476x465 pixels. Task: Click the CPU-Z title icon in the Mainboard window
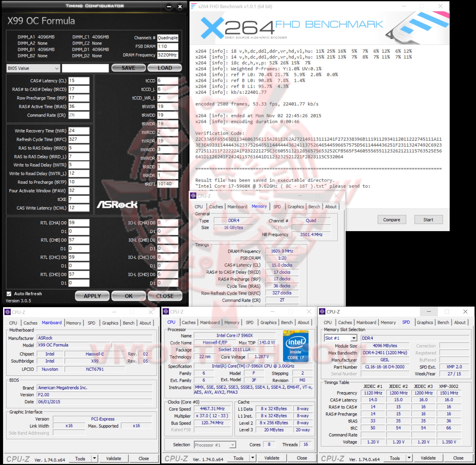8,312
